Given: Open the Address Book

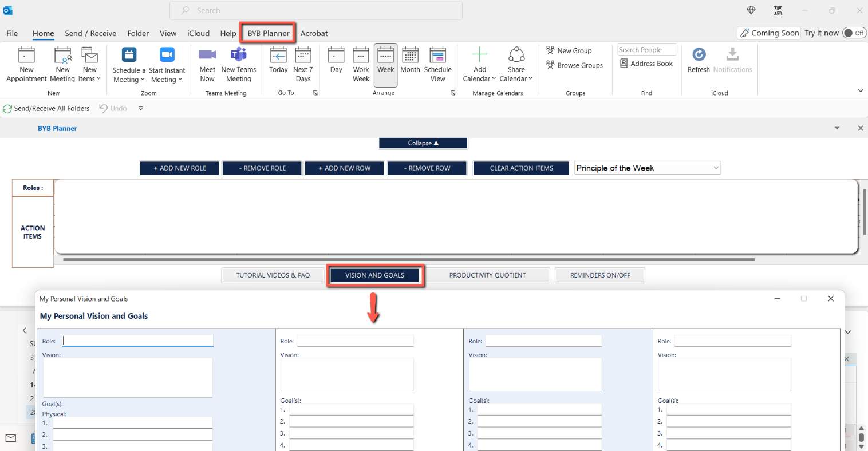Looking at the screenshot, I should 646,64.
